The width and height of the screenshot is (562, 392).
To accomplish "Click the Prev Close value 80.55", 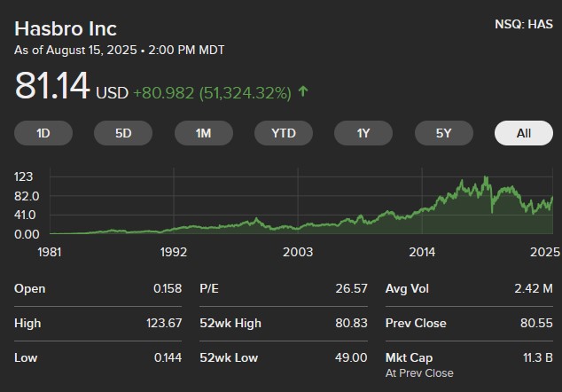I will click(x=536, y=323).
